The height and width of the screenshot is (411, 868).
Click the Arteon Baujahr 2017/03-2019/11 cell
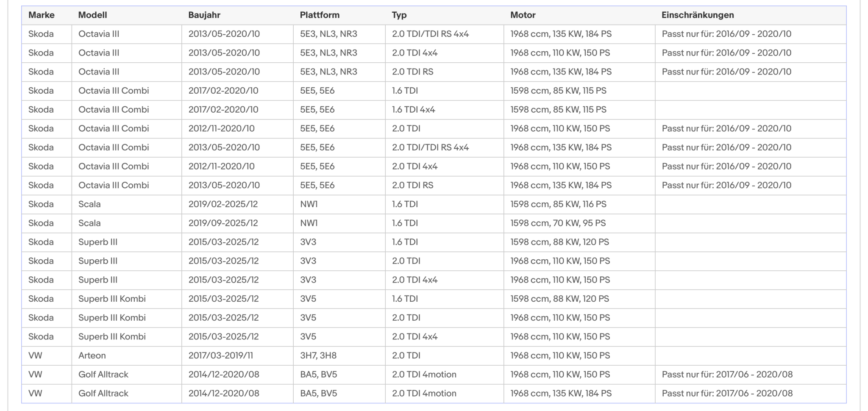pyautogui.click(x=237, y=355)
